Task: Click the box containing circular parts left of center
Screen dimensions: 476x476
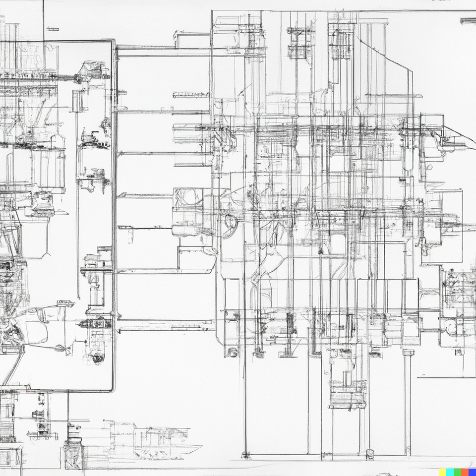Action: point(187,197)
